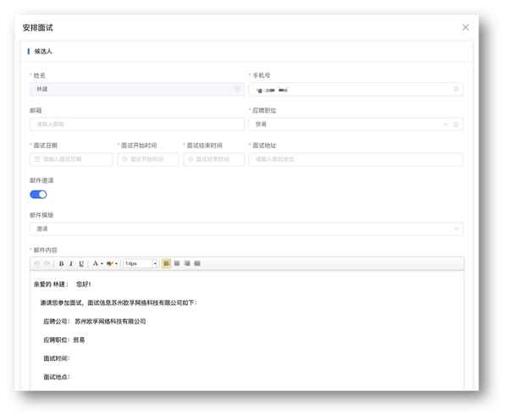Select the 面试开始时间 time field
Image resolution: width=508 pixels, height=420 pixels.
click(x=147, y=159)
